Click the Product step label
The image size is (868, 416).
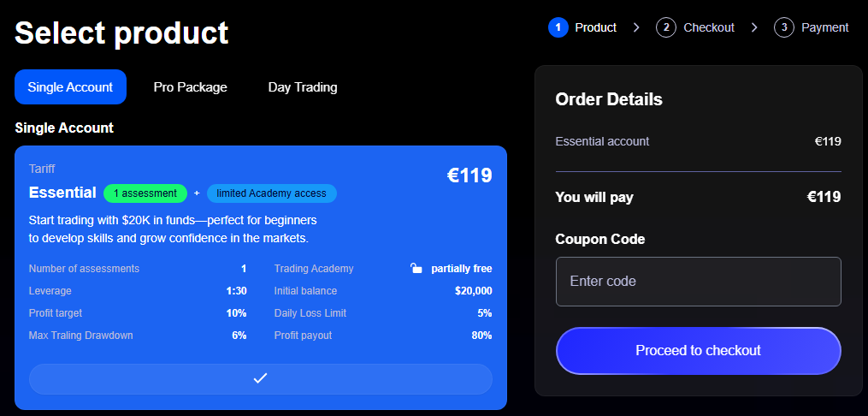pyautogui.click(x=595, y=27)
